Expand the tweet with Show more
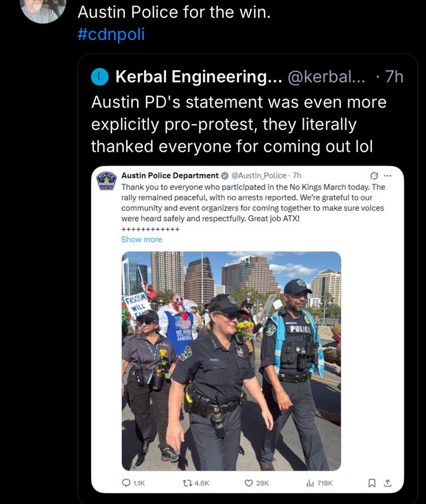Viewport: 426px width, 504px height. coord(141,239)
